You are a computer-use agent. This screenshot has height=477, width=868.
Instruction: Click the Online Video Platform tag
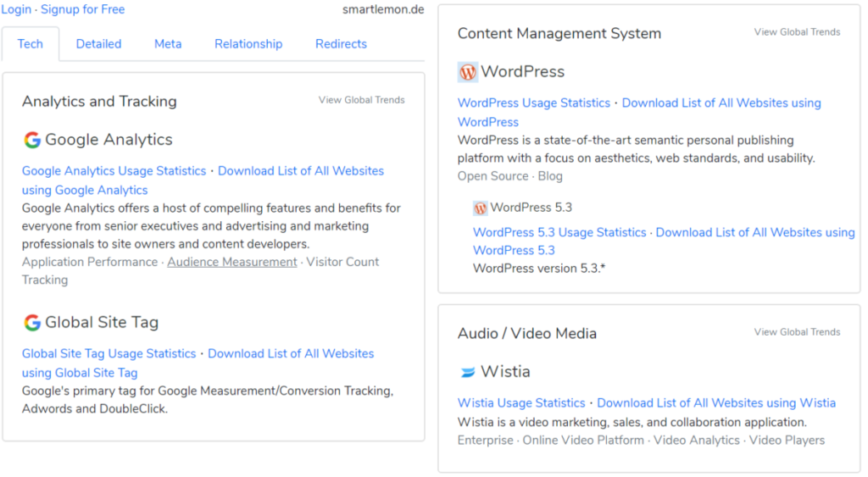coord(583,441)
